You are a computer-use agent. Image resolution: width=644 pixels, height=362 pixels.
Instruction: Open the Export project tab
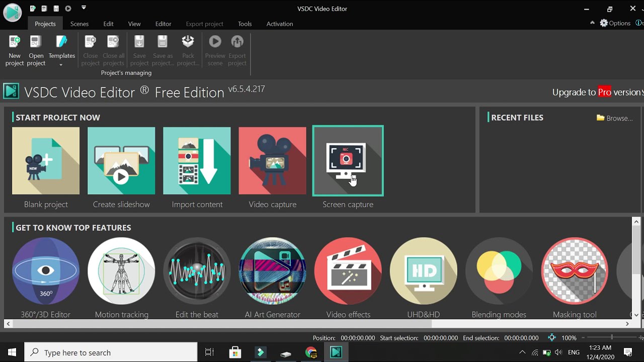click(x=204, y=24)
